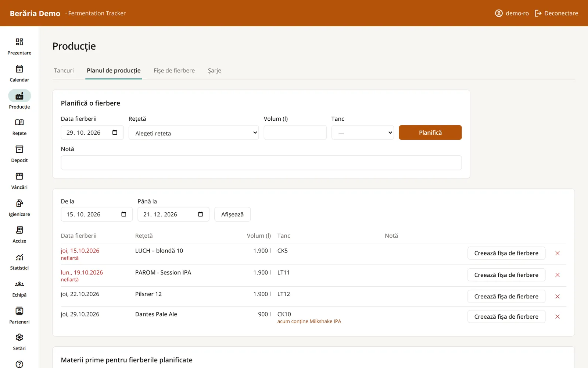Delete the PAROM - Session IPA row
Image resolution: width=588 pixels, height=368 pixels.
(x=557, y=275)
